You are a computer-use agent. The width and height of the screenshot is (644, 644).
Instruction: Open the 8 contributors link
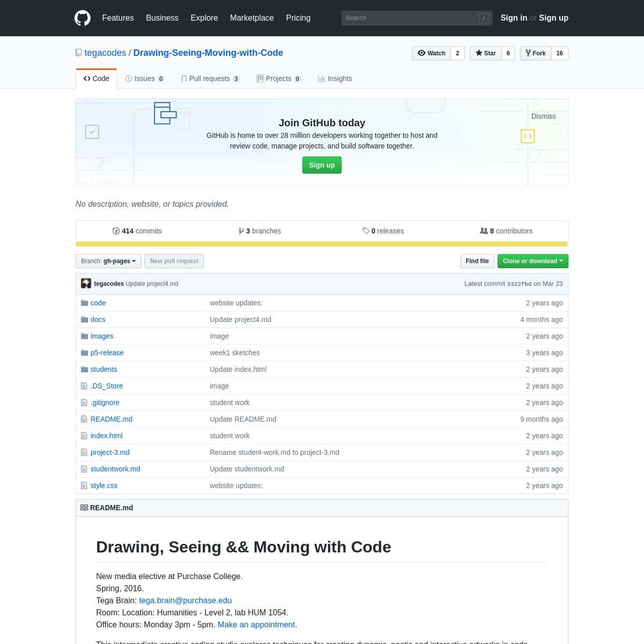506,231
